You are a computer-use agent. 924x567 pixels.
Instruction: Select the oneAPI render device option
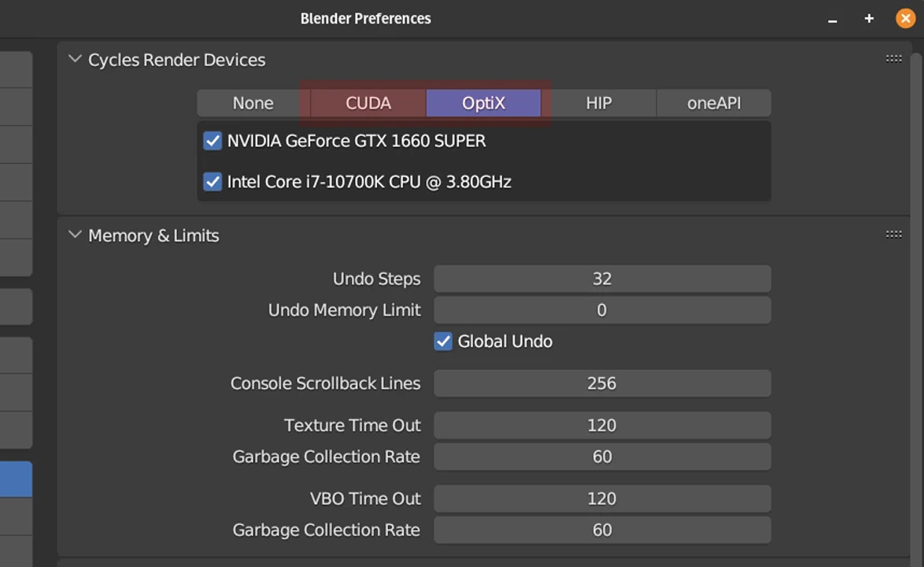(x=713, y=103)
